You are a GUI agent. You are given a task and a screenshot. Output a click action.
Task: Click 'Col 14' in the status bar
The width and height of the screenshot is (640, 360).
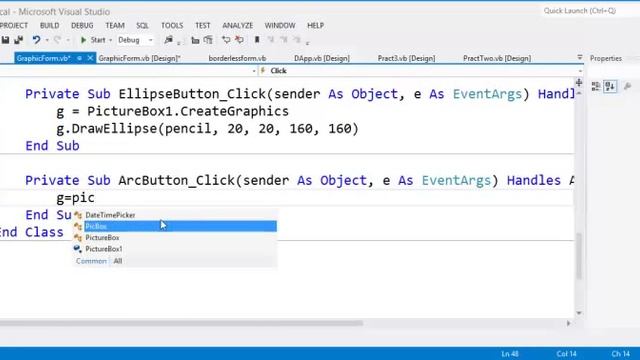[566, 354]
